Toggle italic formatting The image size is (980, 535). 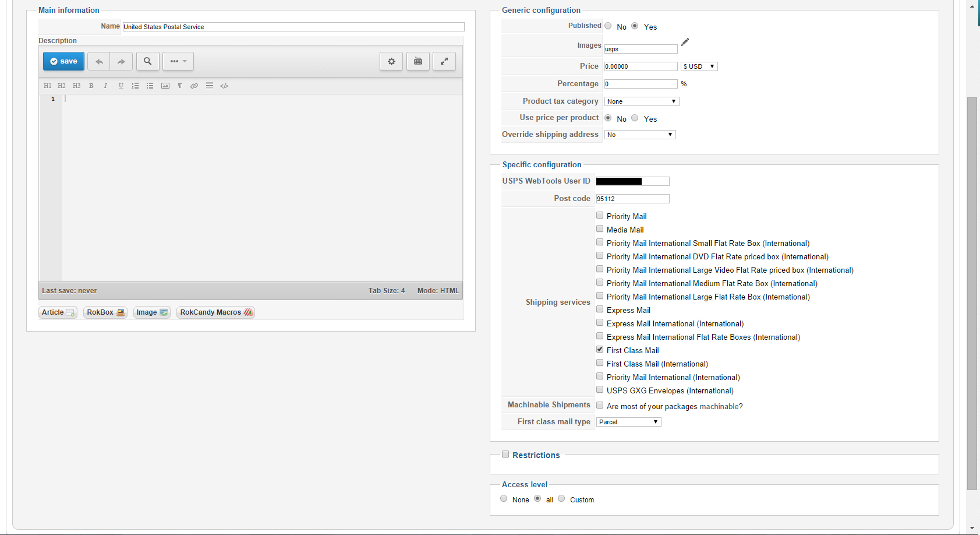[105, 86]
